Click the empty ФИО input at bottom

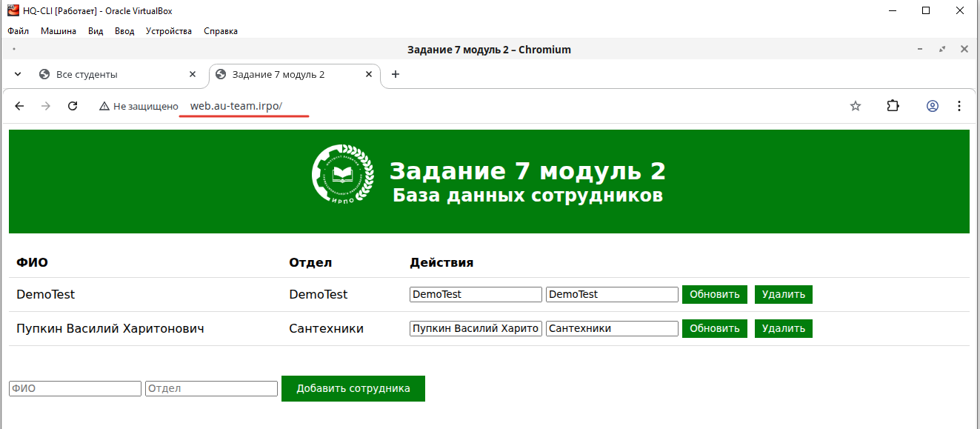(75, 388)
